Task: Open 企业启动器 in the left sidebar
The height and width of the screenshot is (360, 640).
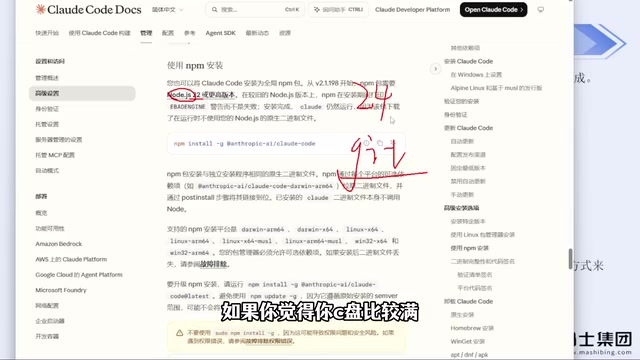Action: pos(50,321)
